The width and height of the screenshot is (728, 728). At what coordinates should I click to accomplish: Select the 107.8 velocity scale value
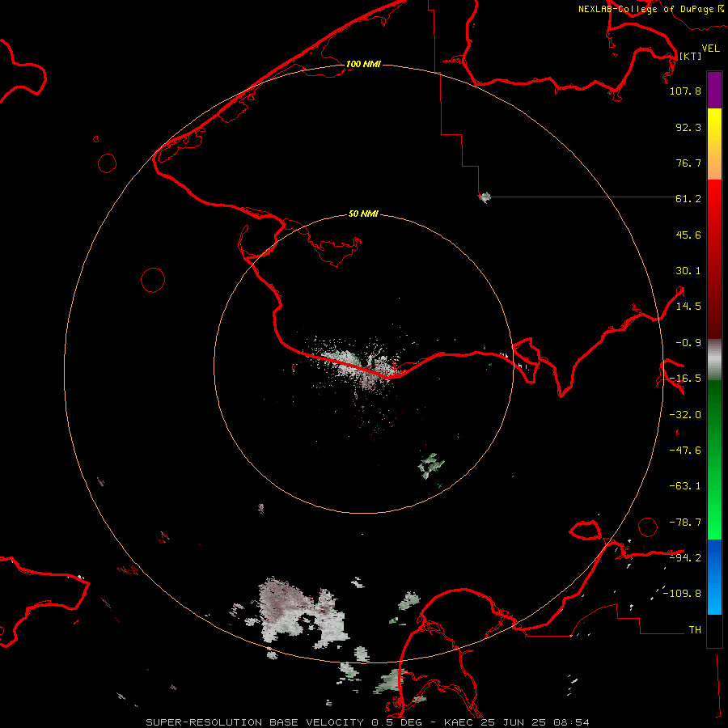coord(685,91)
